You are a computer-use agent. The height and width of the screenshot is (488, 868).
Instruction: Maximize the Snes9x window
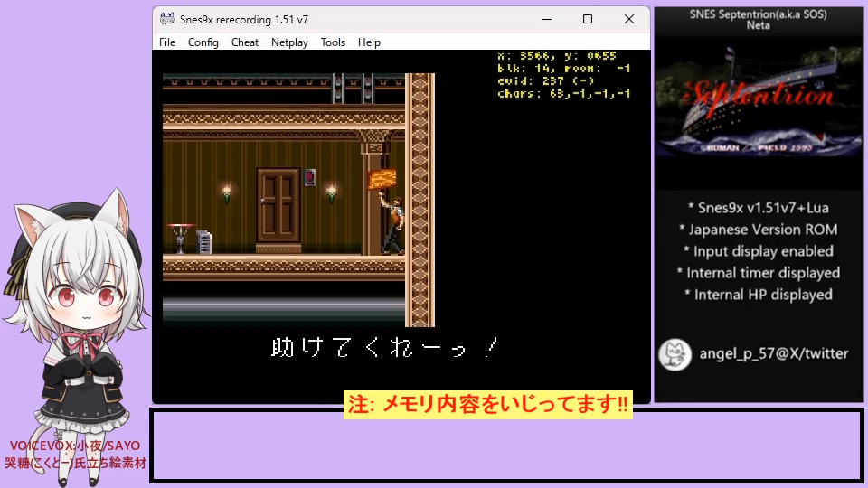tap(588, 19)
